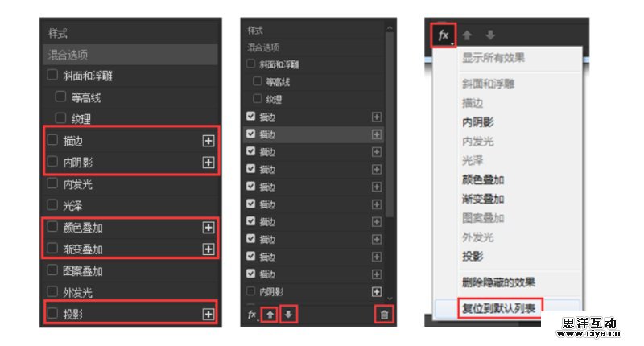The height and width of the screenshot is (346, 644).
Task: Select 删除隐藏的效果 in the fx menu
Action: click(x=498, y=282)
